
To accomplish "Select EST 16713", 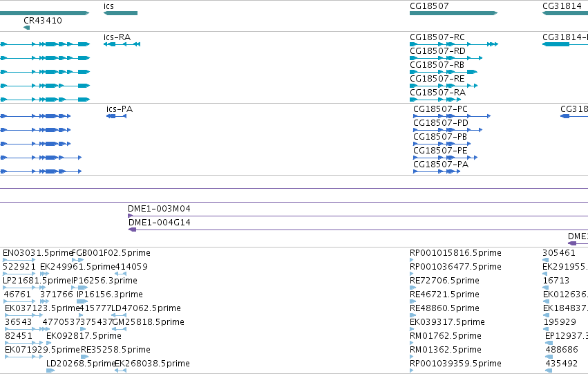I will 556,281.
